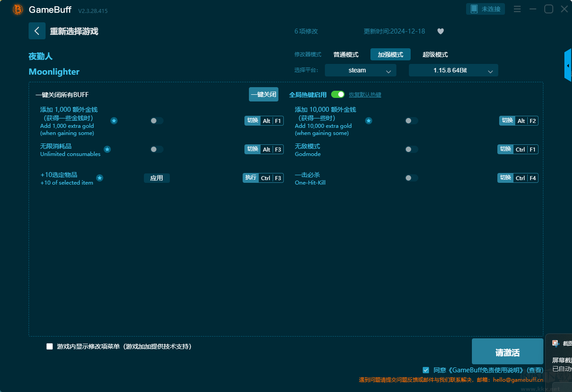Click Alt F3 hotkey box

[x=264, y=149]
